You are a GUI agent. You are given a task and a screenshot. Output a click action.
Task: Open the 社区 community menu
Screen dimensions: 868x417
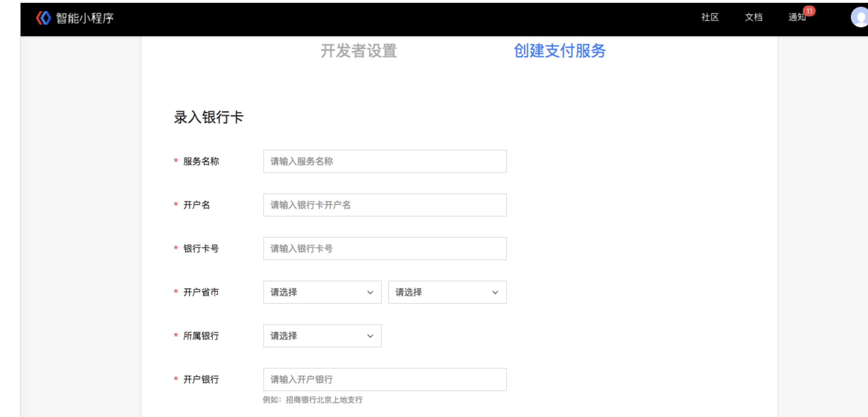(710, 17)
